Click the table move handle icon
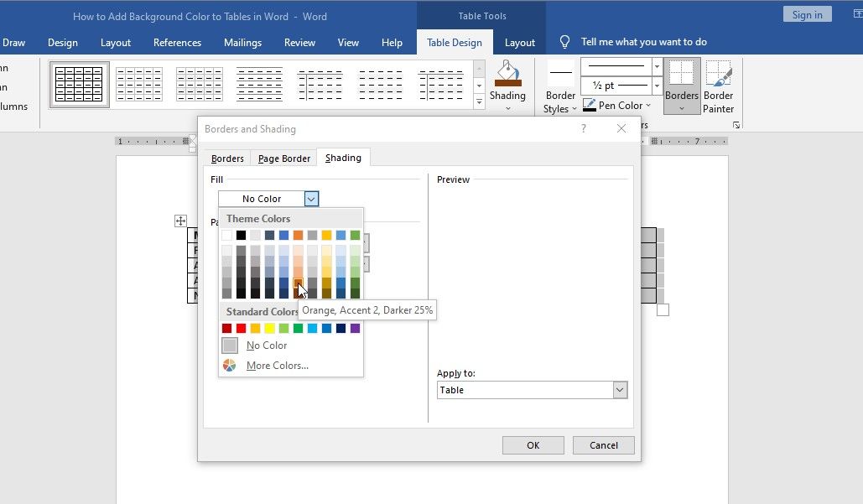The height and width of the screenshot is (504, 863). [180, 221]
